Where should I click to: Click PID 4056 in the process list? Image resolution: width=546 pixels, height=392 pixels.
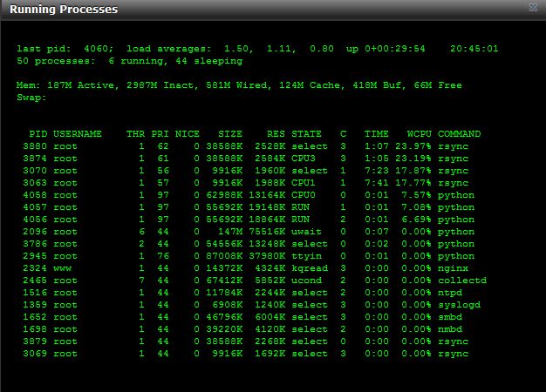[x=35, y=220]
